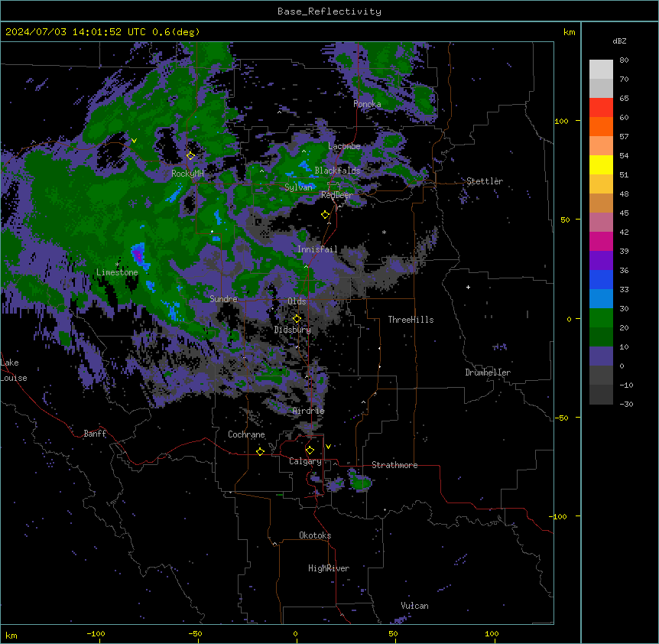Select the magenta swatch in dBZ legend

601,241
